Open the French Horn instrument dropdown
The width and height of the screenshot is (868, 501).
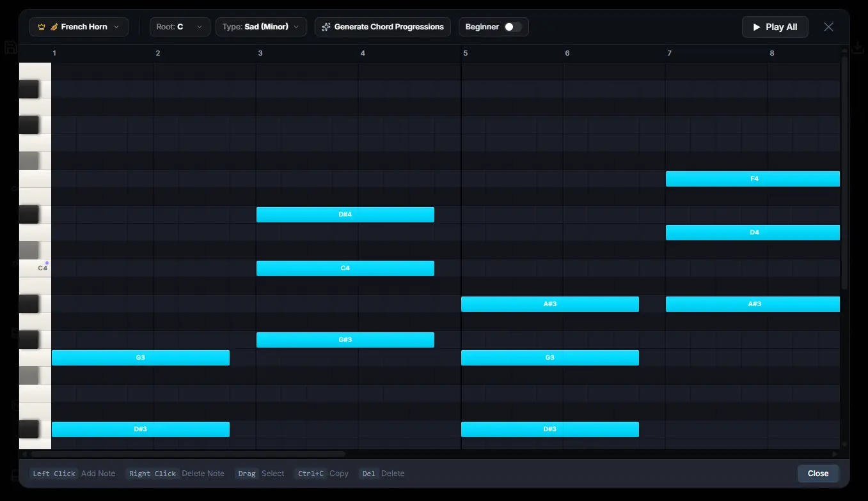[79, 27]
